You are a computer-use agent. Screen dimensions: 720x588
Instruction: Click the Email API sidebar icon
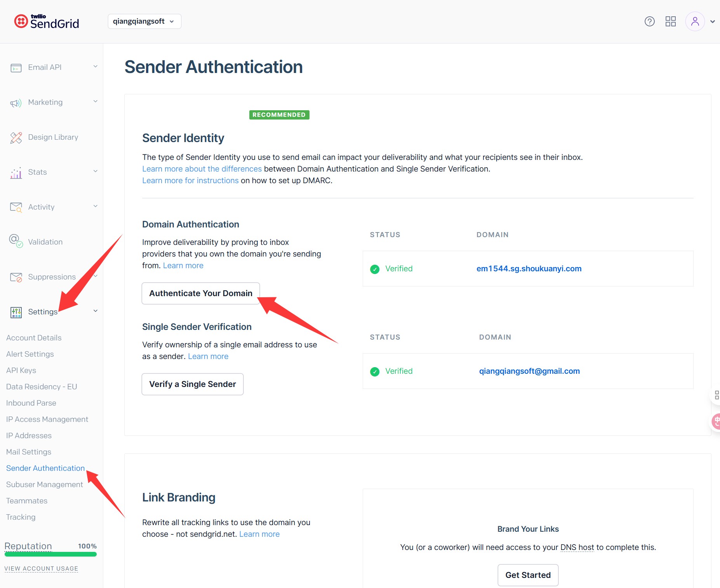click(16, 68)
